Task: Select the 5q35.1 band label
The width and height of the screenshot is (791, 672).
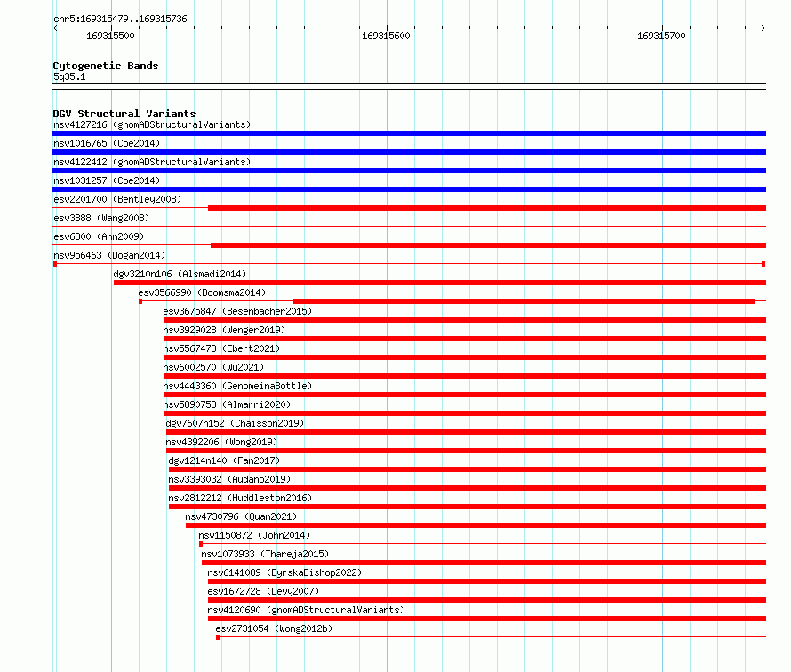Action: (69, 76)
